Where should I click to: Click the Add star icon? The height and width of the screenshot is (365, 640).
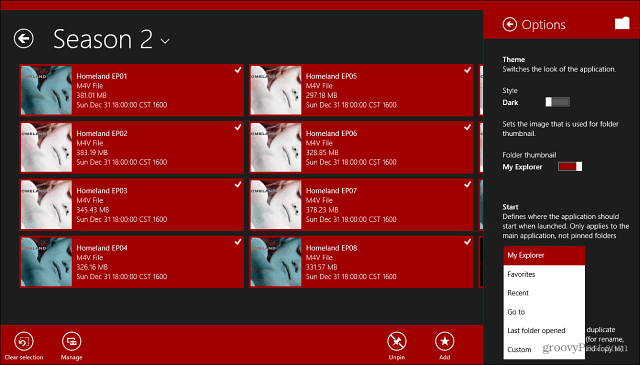point(444,341)
